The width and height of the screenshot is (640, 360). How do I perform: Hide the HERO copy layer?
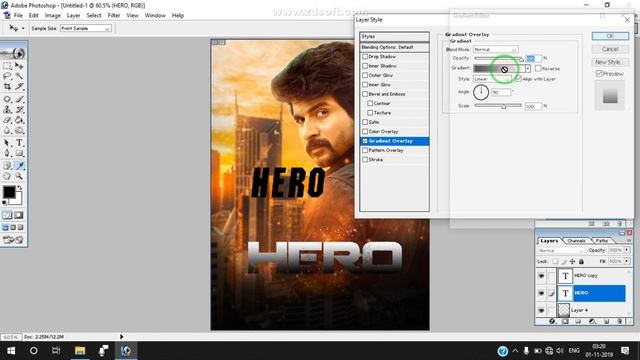[x=541, y=276]
